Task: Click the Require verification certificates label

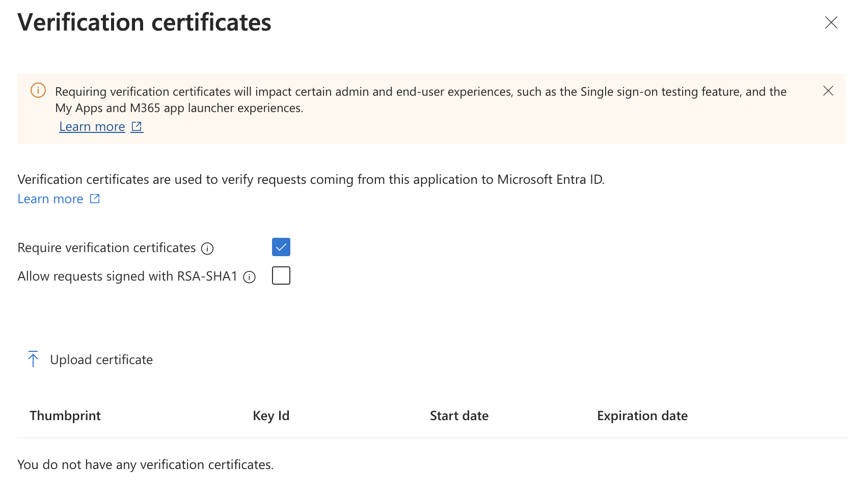Action: click(x=106, y=247)
